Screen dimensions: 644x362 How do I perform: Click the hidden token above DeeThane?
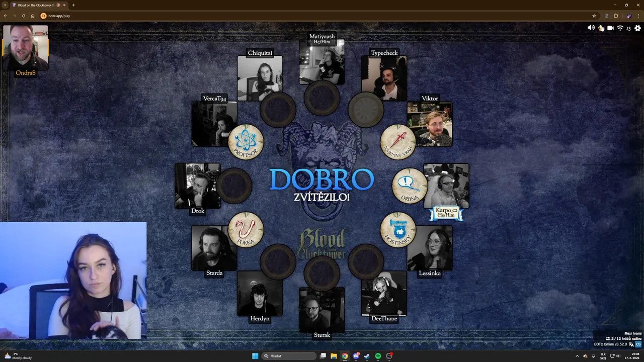(366, 262)
